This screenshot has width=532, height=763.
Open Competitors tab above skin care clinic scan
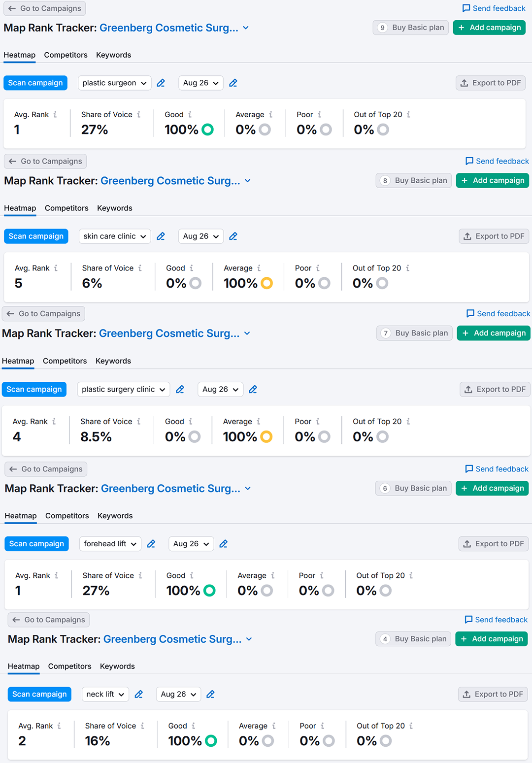[x=66, y=208]
